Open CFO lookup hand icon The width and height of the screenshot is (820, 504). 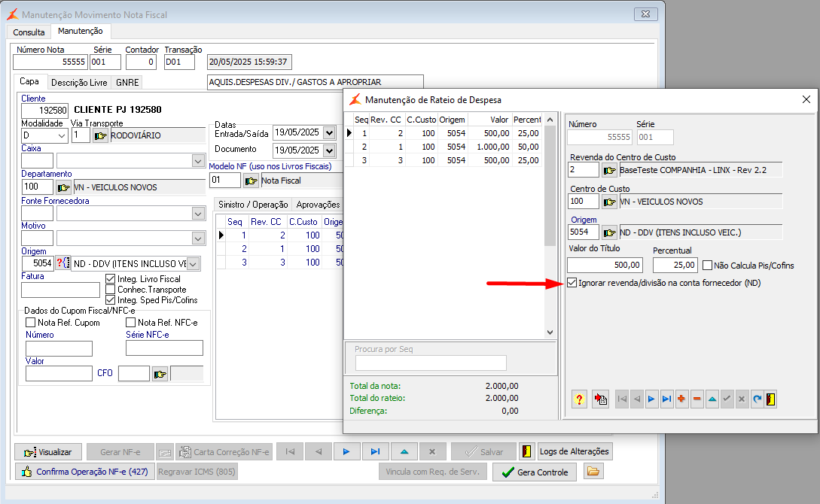160,374
